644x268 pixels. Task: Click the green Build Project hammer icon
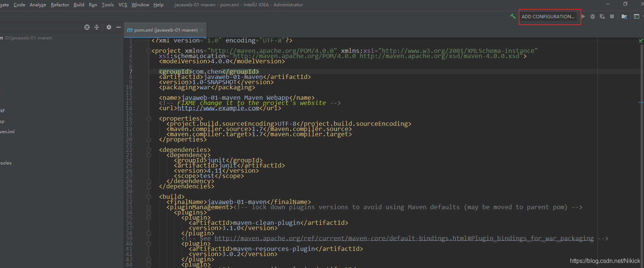(x=513, y=16)
